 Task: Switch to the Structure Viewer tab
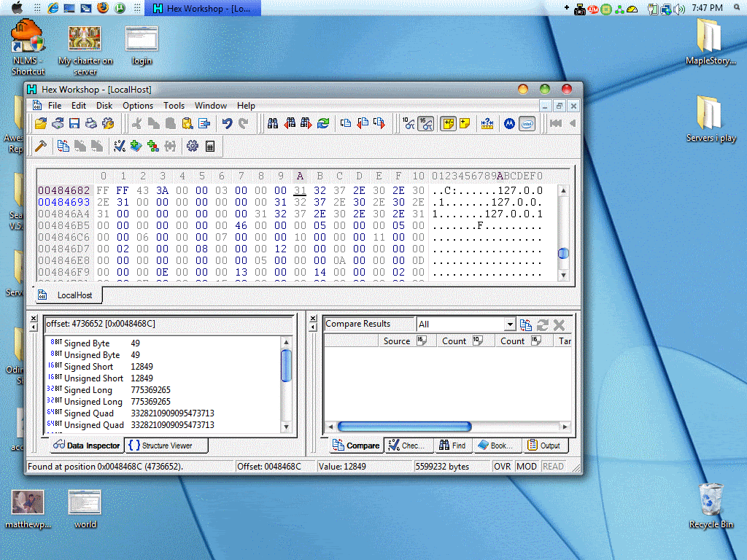pos(166,446)
